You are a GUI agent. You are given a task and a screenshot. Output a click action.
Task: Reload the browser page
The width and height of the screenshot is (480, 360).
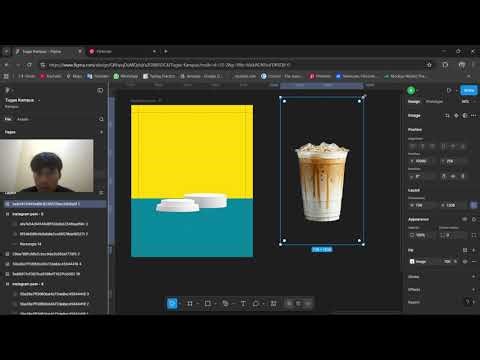click(29, 65)
